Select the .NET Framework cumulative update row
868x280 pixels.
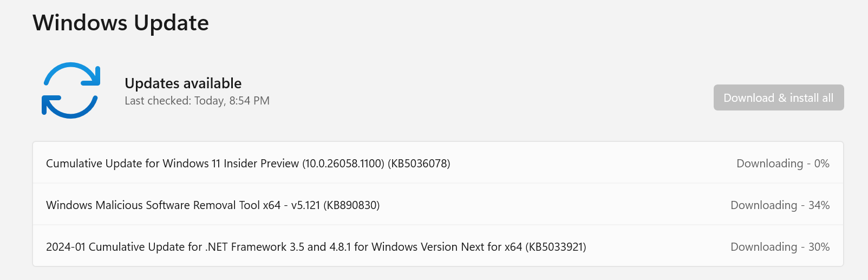pyautogui.click(x=438, y=246)
